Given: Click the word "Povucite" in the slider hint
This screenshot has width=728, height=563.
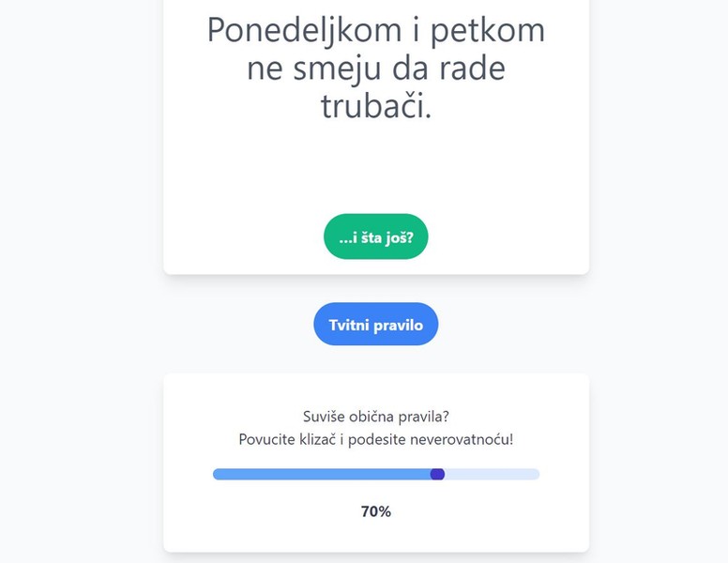Looking at the screenshot, I should 266,439.
